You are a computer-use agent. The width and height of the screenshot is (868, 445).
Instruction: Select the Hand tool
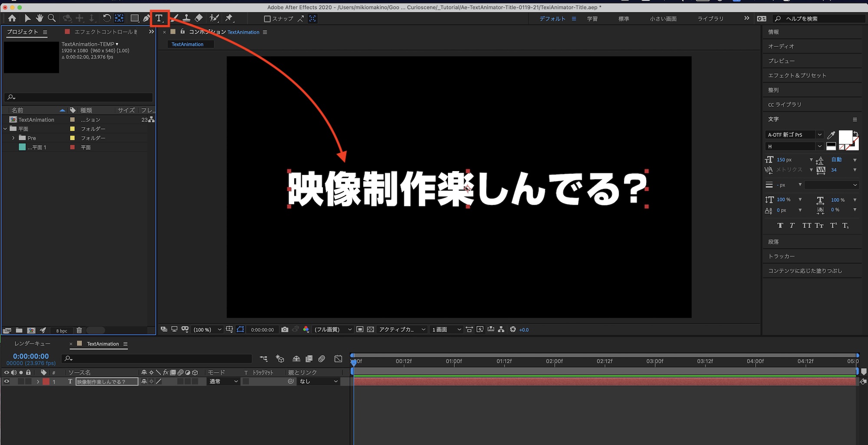[x=39, y=18]
